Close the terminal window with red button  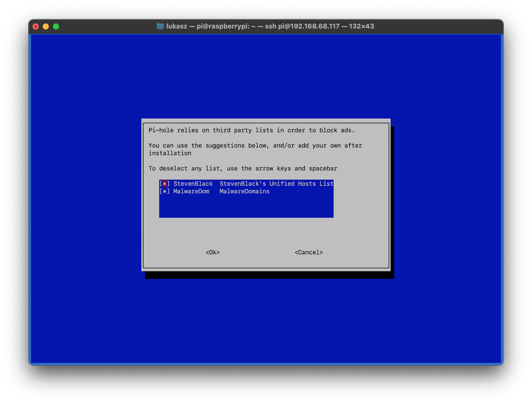coord(36,26)
